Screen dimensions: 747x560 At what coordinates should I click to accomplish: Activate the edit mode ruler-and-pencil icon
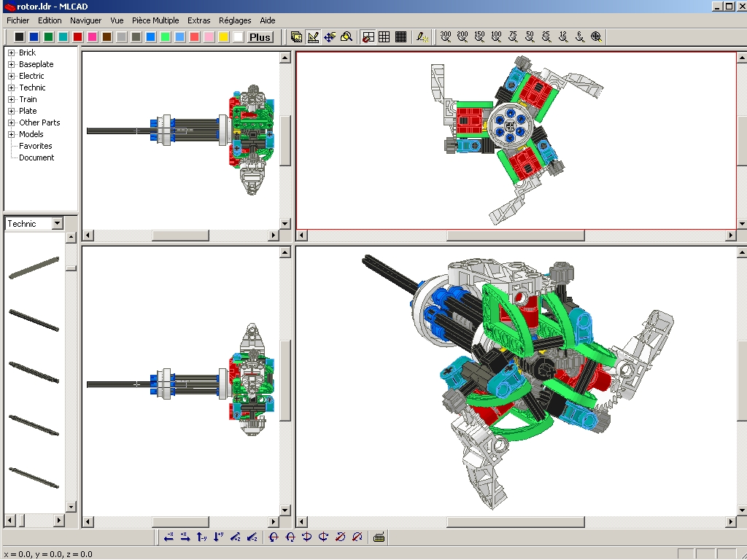(x=313, y=36)
